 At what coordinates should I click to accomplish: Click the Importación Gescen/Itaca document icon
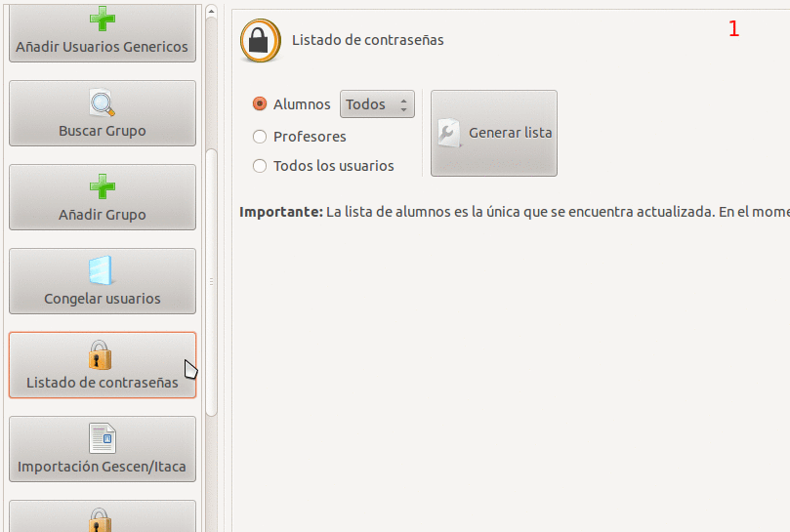(103, 438)
